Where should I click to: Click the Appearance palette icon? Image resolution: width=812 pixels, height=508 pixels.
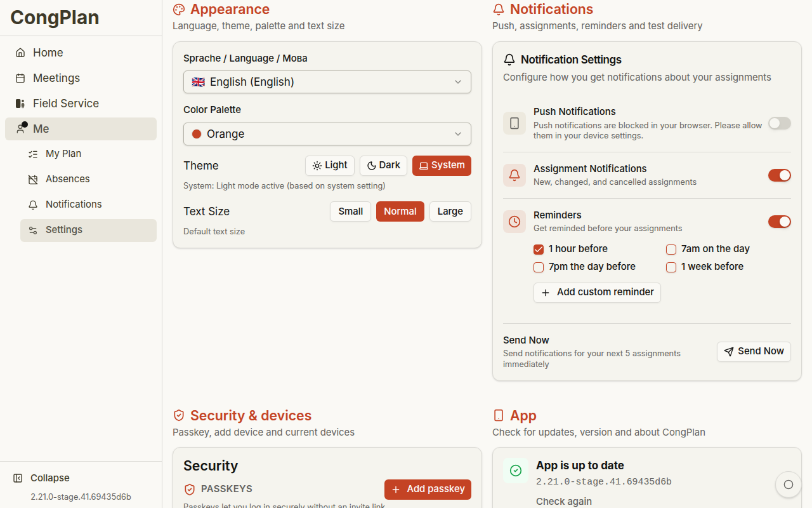point(179,10)
